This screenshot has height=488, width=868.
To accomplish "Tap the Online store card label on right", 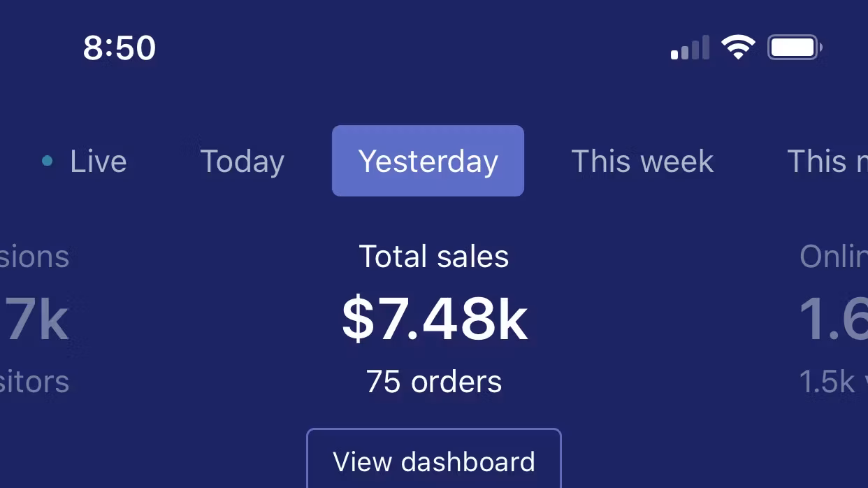I will [833, 257].
